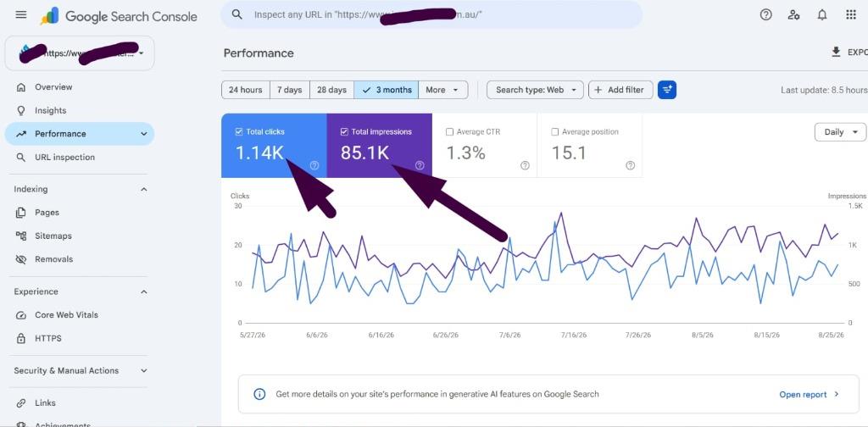The width and height of the screenshot is (868, 427).
Task: Open the Daily granularity dropdown
Action: [x=840, y=132]
